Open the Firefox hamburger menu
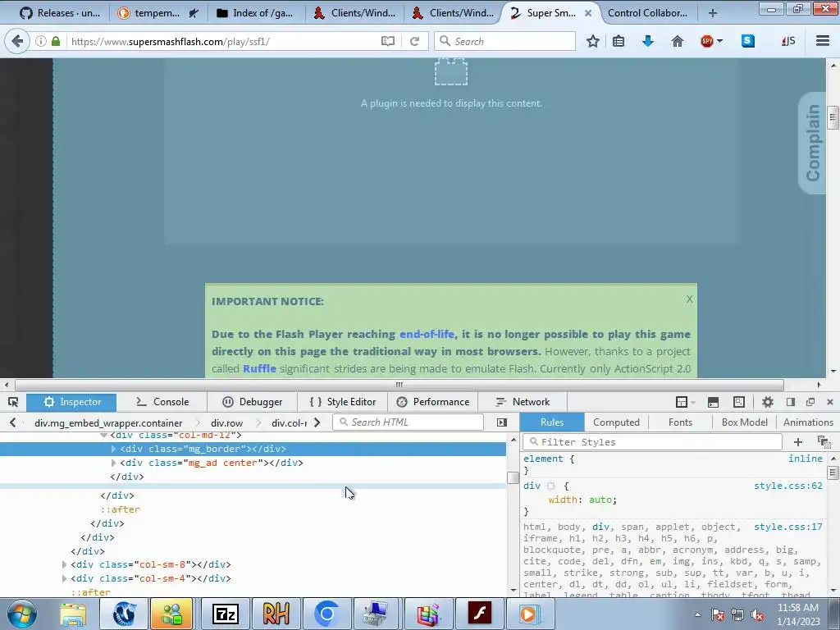This screenshot has width=840, height=630. point(823,41)
